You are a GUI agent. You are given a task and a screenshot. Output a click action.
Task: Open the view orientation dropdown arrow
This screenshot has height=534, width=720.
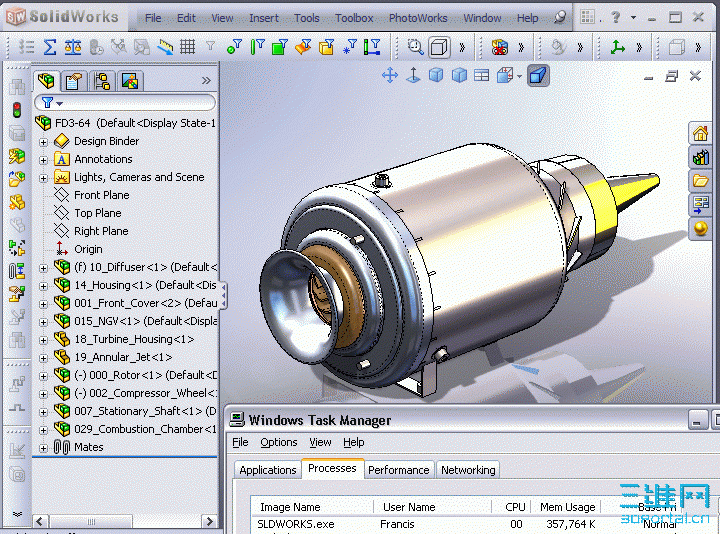519,76
